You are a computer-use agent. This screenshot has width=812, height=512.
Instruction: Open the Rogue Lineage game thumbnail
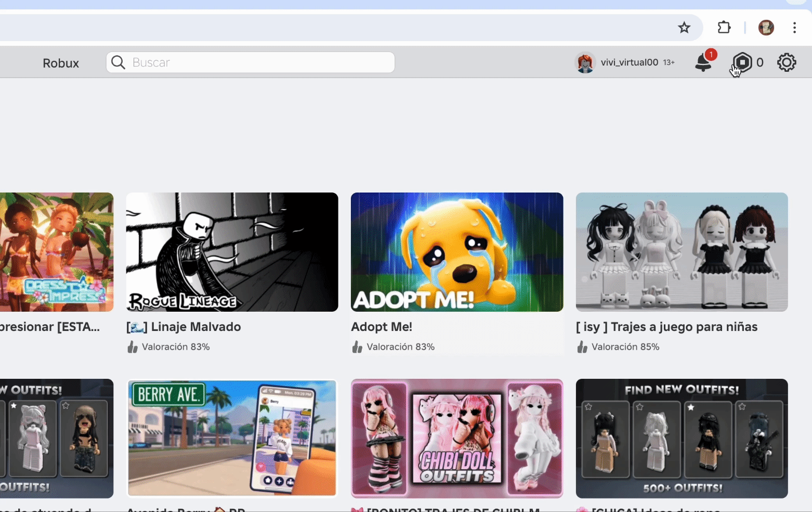tap(232, 252)
